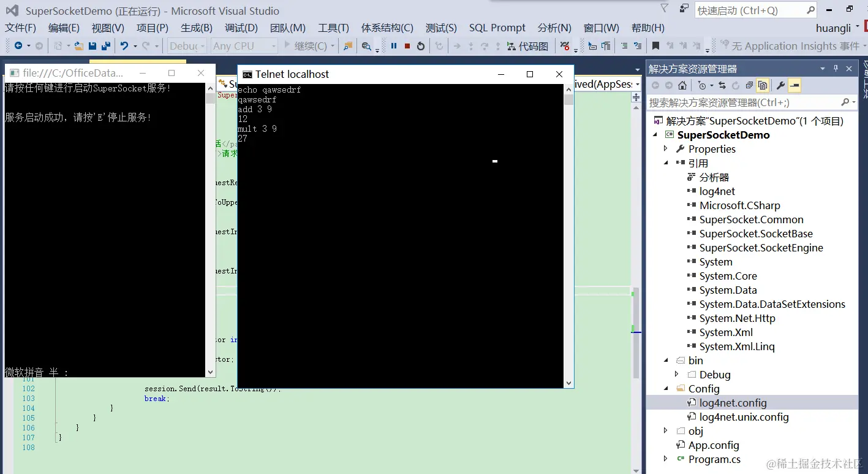
Task: Click the Save All icon
Action: click(x=106, y=46)
